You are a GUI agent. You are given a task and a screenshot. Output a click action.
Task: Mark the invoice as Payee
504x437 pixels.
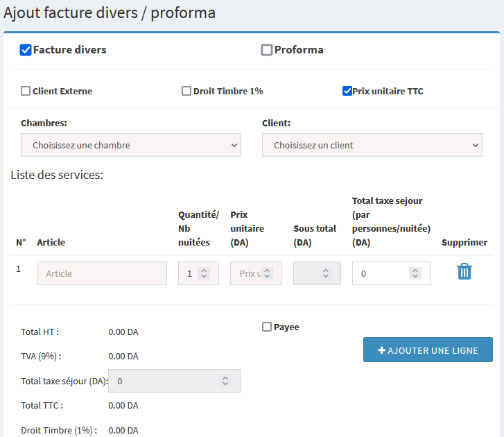click(x=267, y=327)
